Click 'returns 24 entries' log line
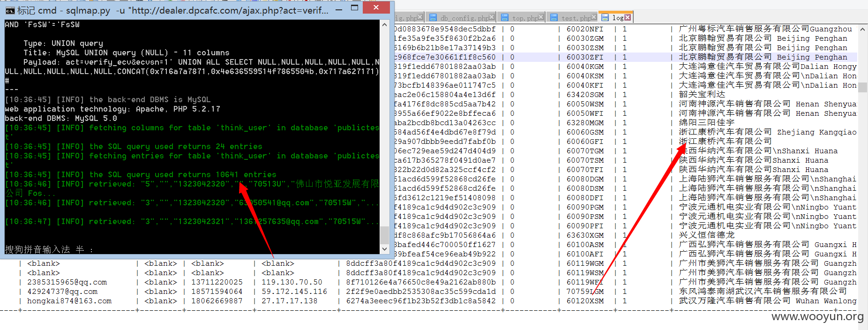 click(134, 146)
